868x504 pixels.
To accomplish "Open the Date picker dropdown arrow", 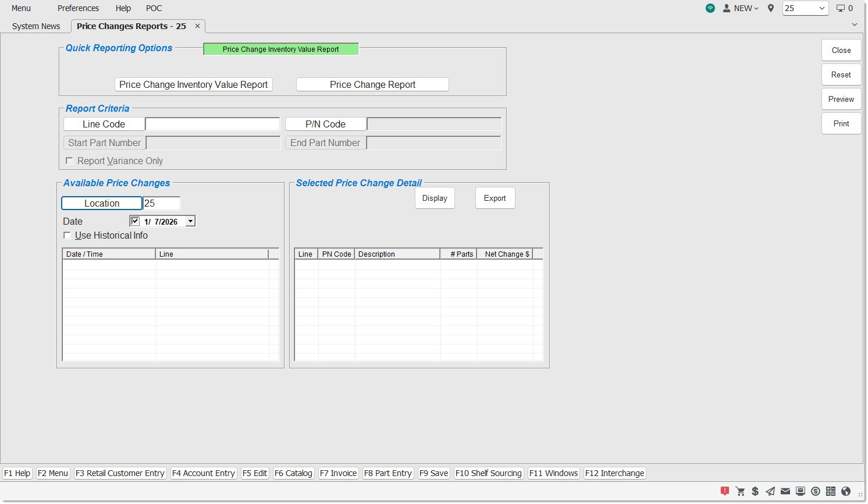I will (190, 221).
